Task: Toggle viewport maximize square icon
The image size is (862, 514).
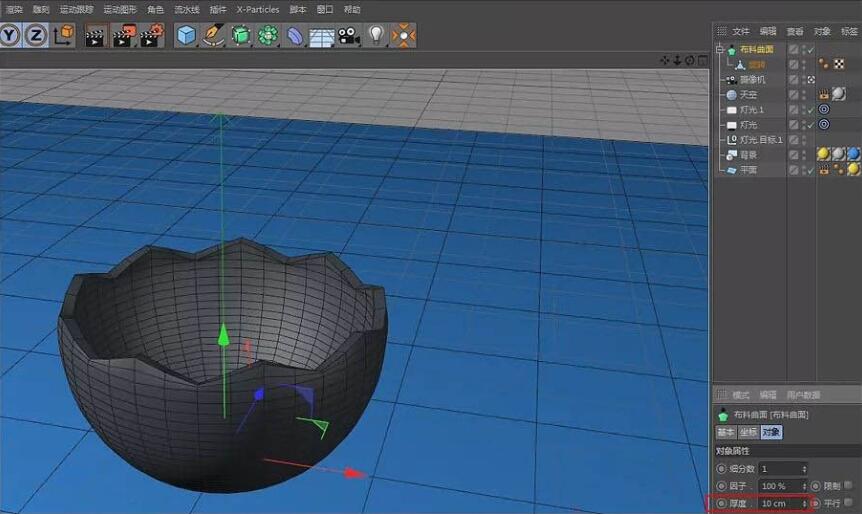Action: [703, 60]
